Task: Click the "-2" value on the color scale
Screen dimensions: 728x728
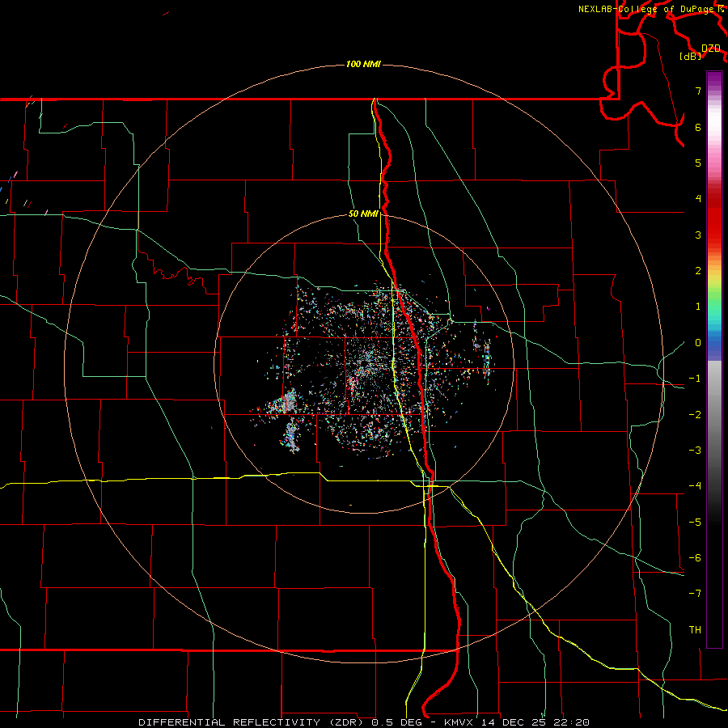Action: (695, 415)
